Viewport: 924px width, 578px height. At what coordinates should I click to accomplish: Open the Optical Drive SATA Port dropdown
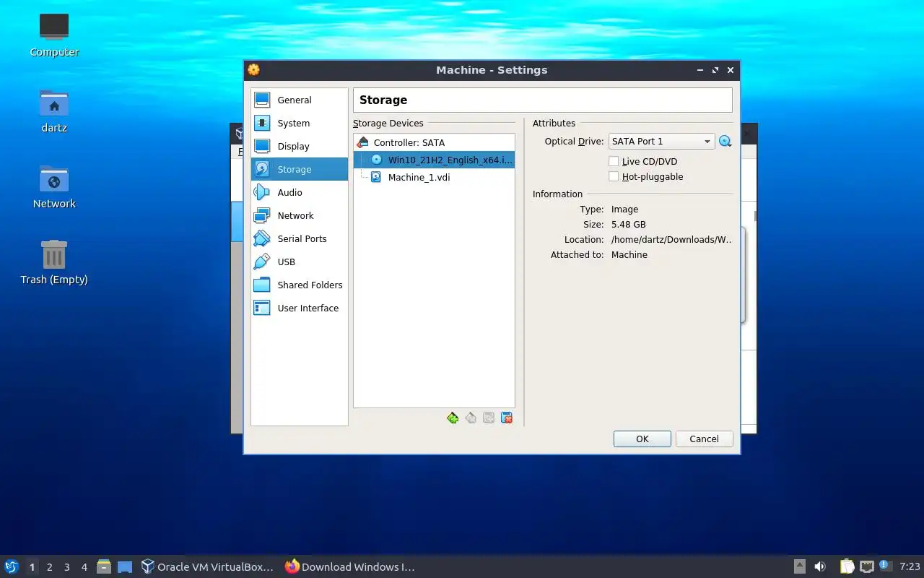661,142
